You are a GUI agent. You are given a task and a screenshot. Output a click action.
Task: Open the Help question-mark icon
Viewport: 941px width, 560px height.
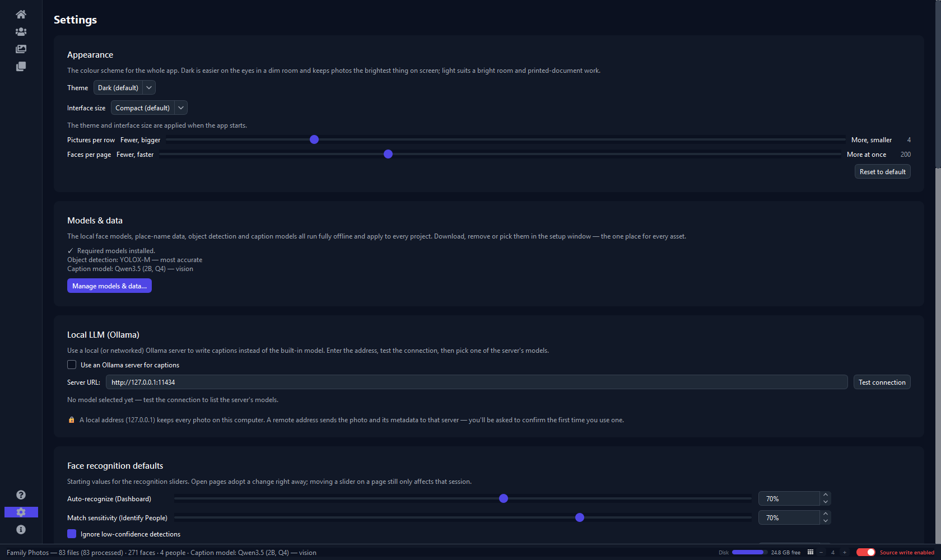click(21, 495)
